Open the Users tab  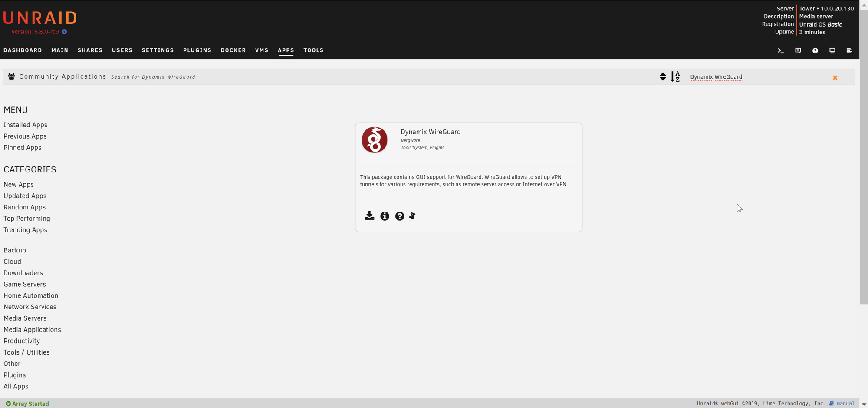[122, 50]
